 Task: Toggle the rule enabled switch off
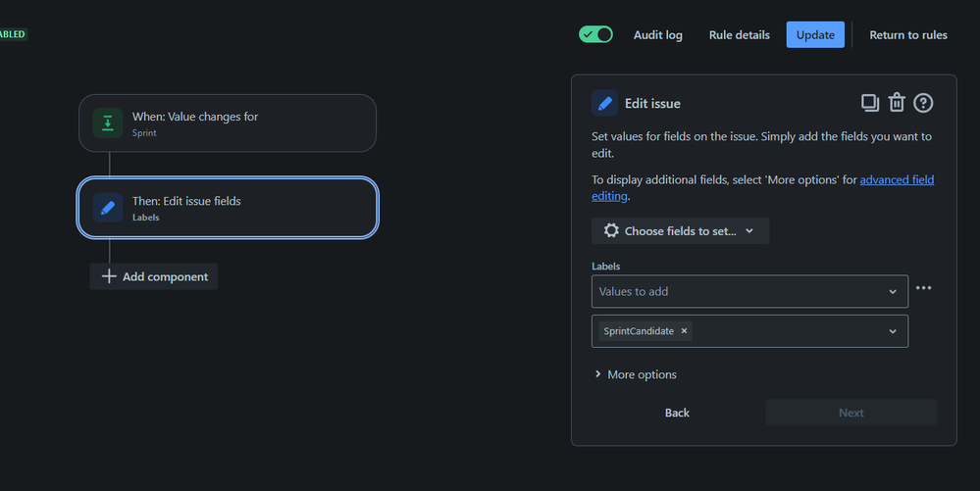pos(595,34)
